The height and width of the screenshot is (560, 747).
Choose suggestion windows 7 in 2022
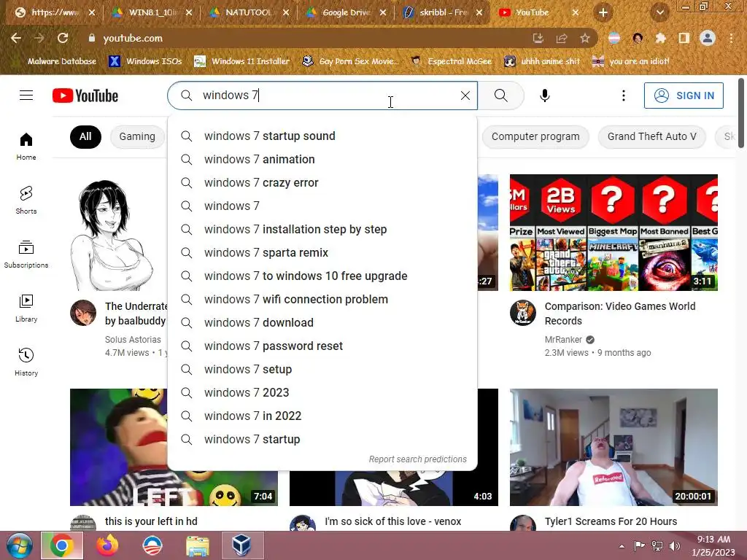pyautogui.click(x=322, y=416)
